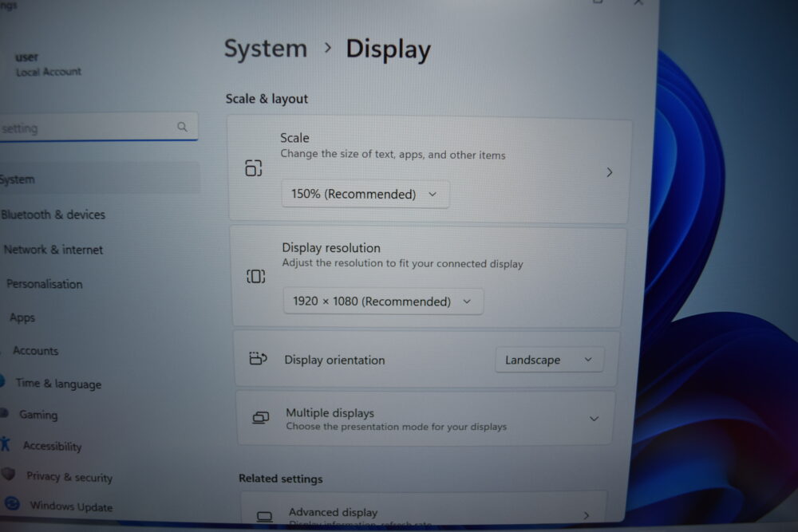Open the 1920 × 1080 resolution dropdown
This screenshot has width=798, height=532.
383,301
